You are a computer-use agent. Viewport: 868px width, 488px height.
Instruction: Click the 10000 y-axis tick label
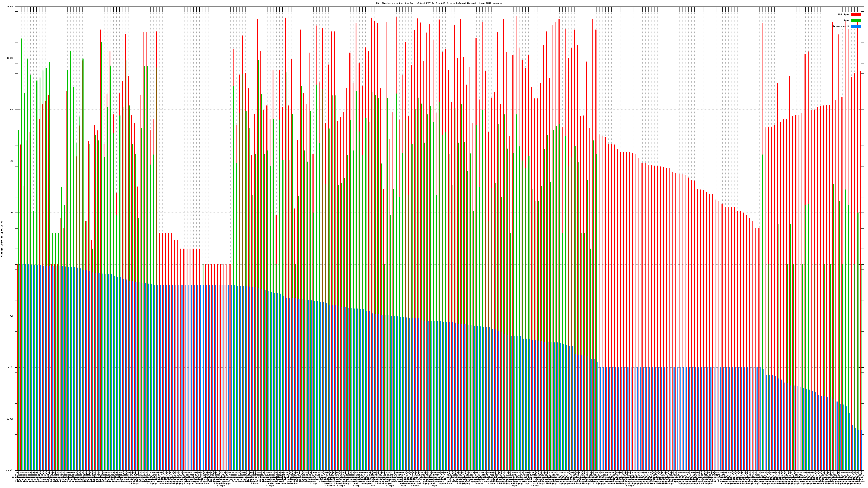[10, 58]
